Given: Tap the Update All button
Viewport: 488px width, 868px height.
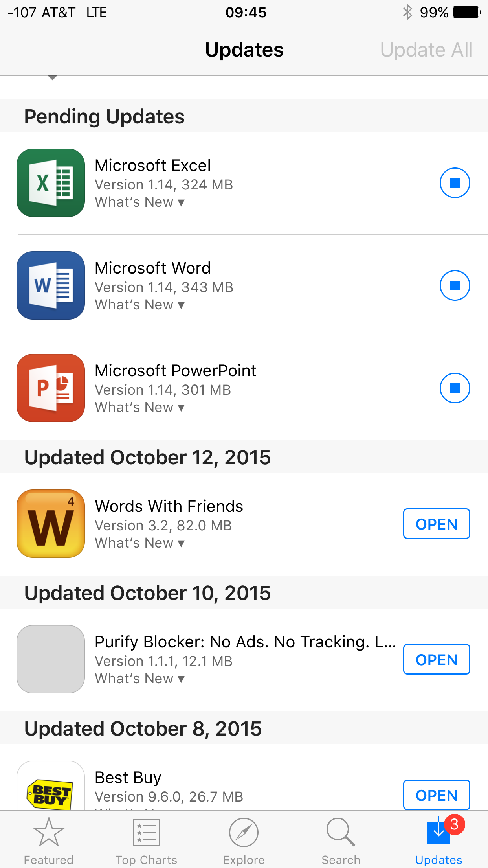Looking at the screenshot, I should pyautogui.click(x=426, y=50).
